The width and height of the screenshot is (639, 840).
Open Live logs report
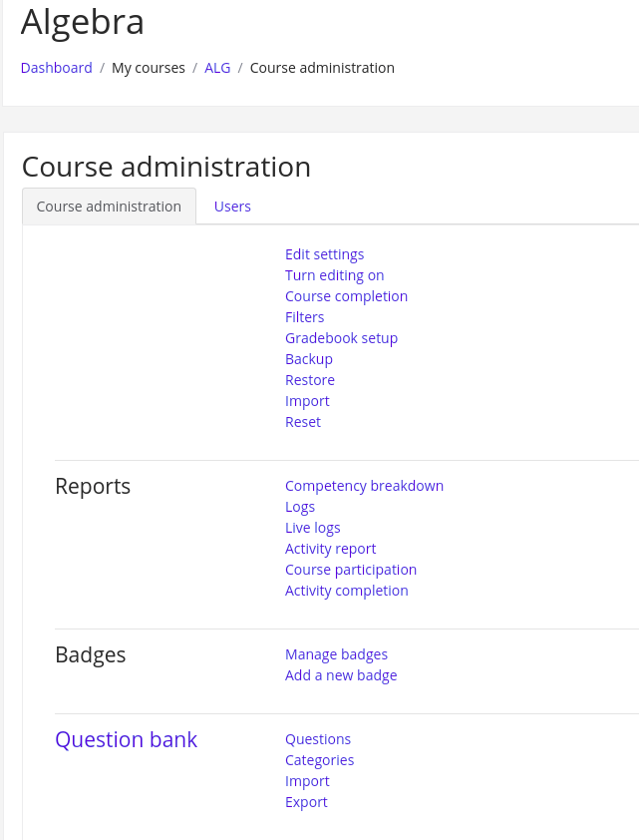coord(312,528)
